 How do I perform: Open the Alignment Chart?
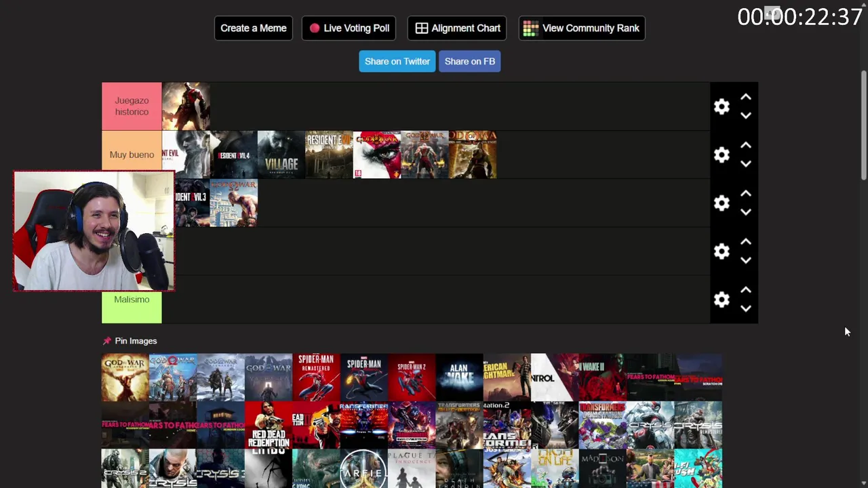click(x=458, y=28)
